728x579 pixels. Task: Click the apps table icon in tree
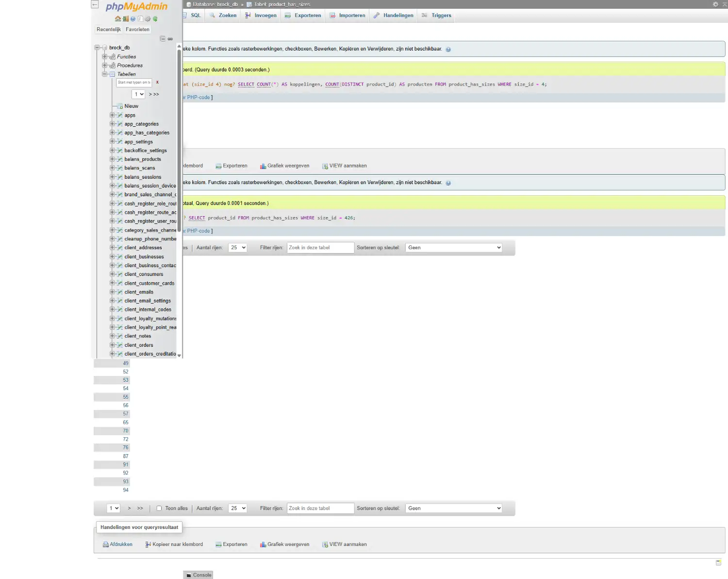click(120, 115)
